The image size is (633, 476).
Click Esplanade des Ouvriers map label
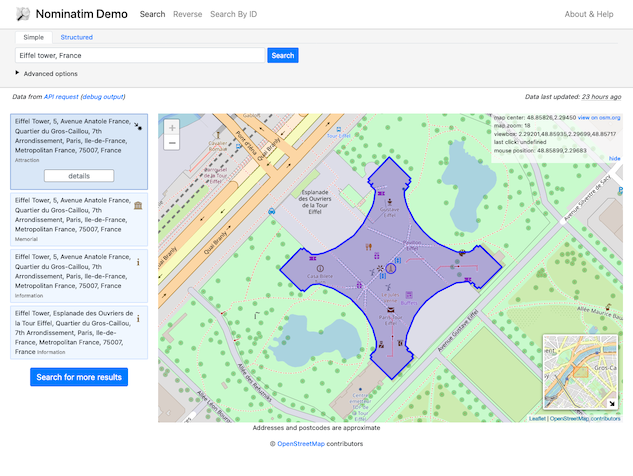(315, 202)
